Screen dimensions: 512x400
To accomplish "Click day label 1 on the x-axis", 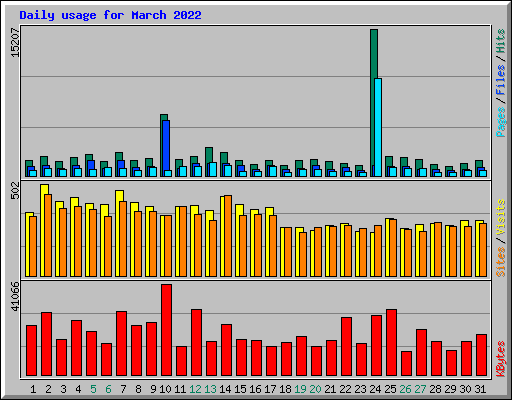I will point(33,389).
